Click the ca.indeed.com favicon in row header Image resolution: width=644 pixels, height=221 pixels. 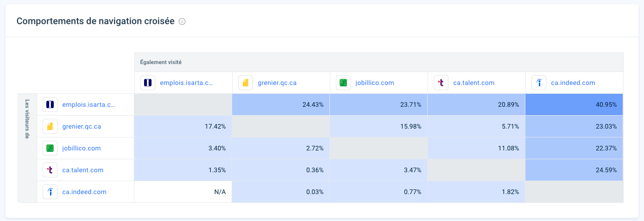tap(50, 192)
